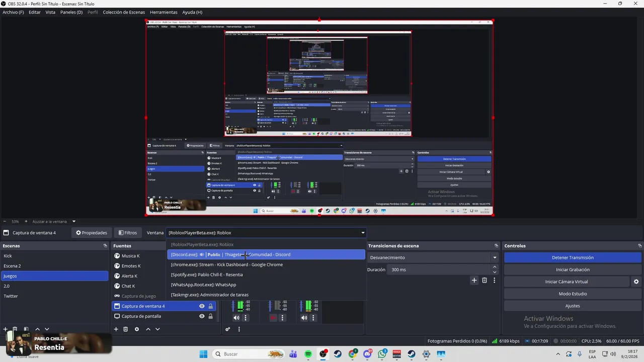Toggle lock on Captura de pantalla
Image resolution: width=644 pixels, height=362 pixels.
[211, 316]
